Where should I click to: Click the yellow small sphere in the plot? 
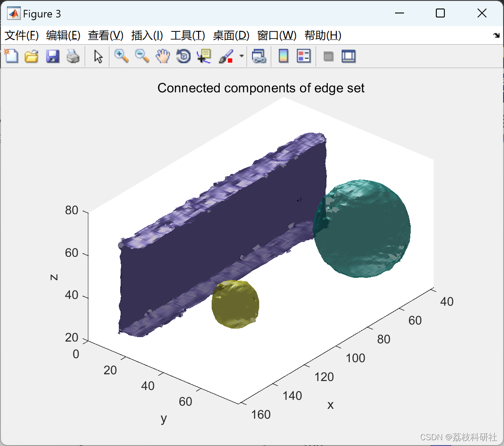(235, 304)
